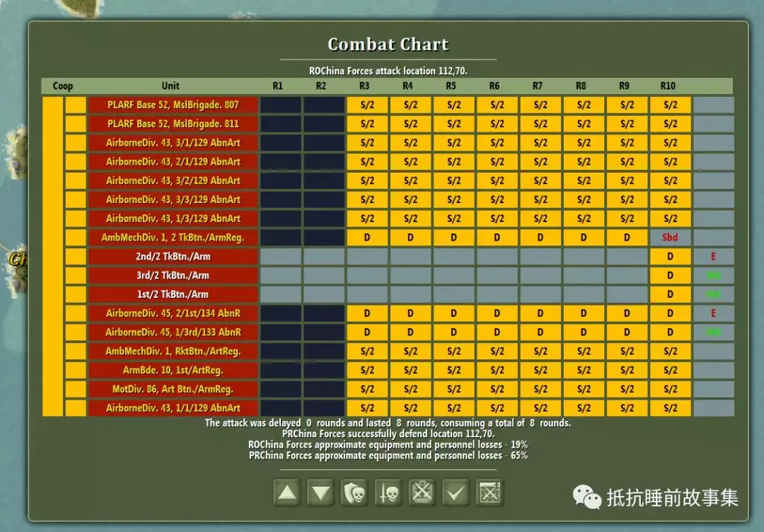Click the down arrow scroll button
The height and width of the screenshot is (532, 764).
pos(320,493)
